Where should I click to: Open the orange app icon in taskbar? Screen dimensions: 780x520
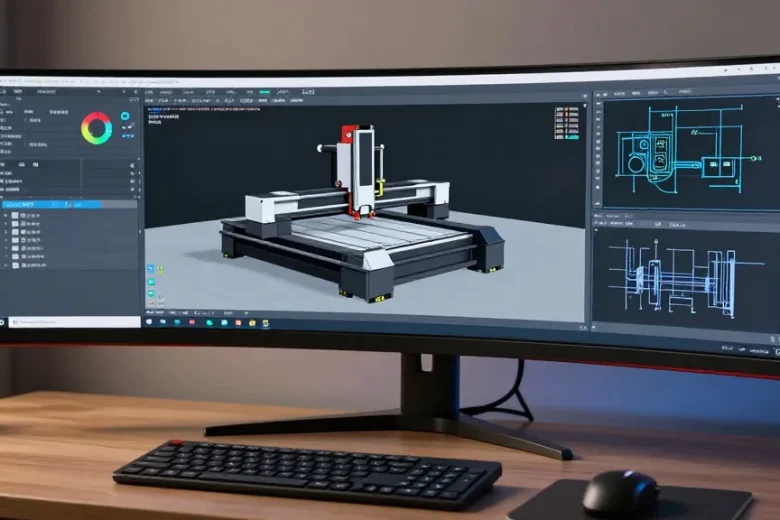[x=238, y=323]
